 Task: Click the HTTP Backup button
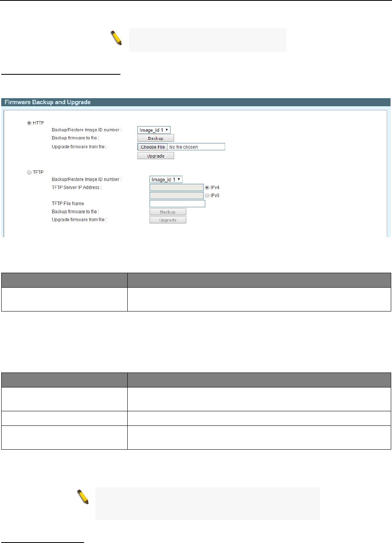[156, 138]
